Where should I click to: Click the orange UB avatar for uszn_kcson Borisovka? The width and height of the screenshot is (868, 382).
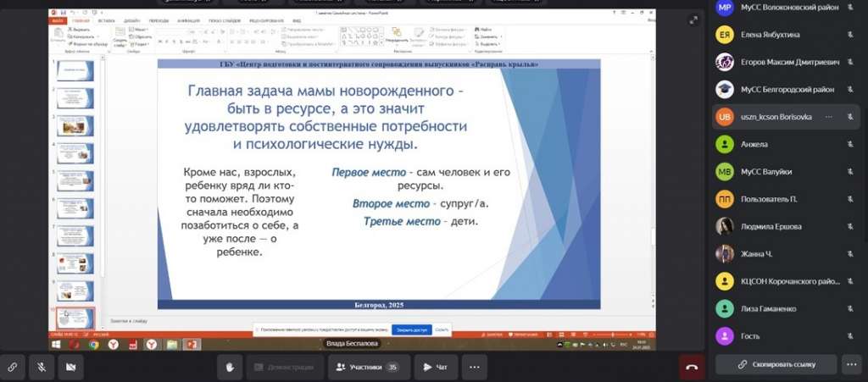(x=724, y=117)
